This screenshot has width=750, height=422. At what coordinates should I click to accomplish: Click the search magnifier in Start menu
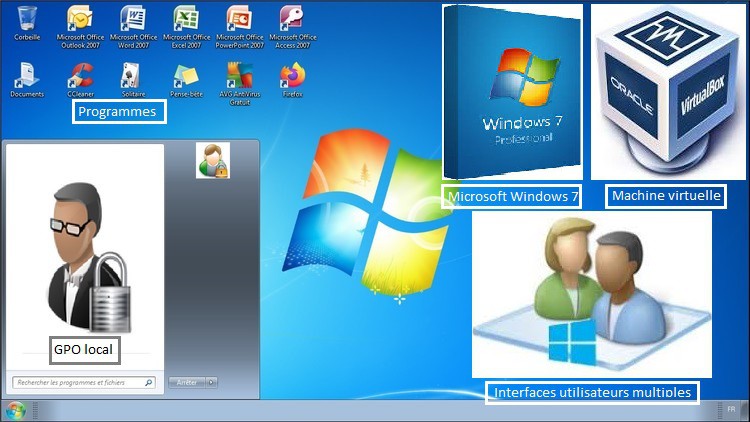(149, 382)
